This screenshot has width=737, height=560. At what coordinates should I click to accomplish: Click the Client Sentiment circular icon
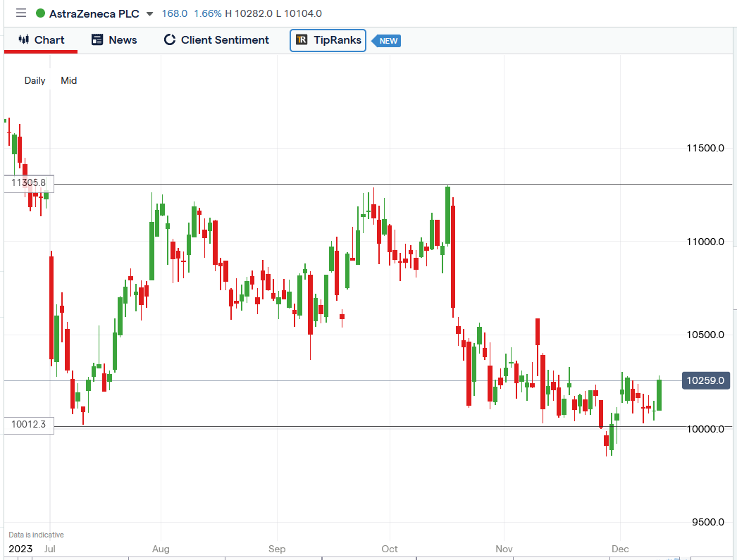[x=170, y=39]
